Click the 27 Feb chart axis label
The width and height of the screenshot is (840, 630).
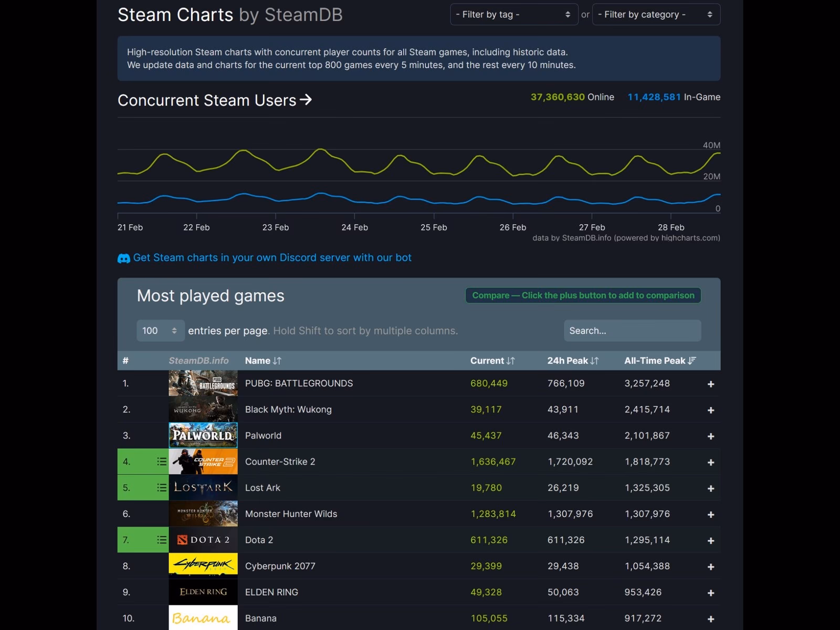pos(592,227)
